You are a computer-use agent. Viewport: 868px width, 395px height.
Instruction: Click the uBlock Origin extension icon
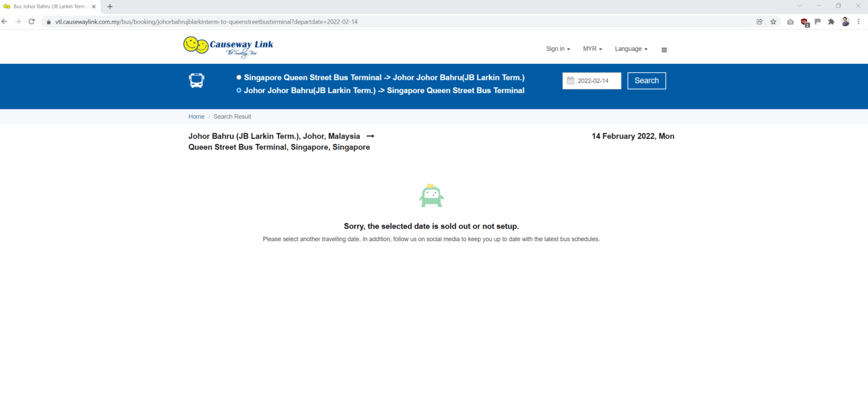click(x=804, y=21)
